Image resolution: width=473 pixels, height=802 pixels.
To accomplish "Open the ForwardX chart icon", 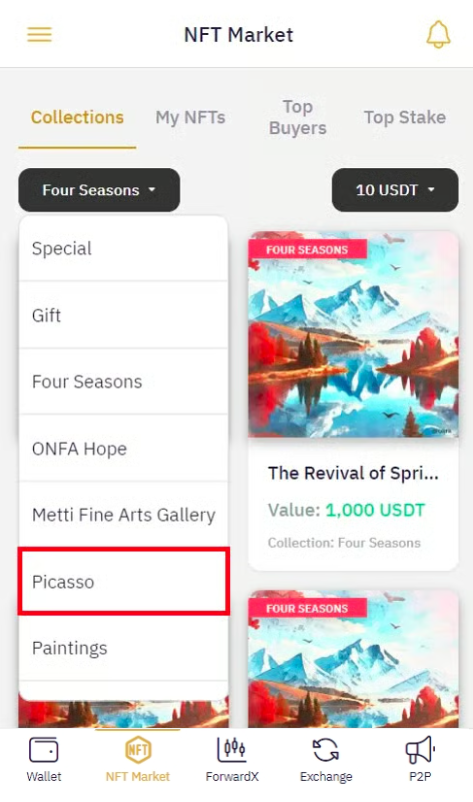I will click(232, 749).
